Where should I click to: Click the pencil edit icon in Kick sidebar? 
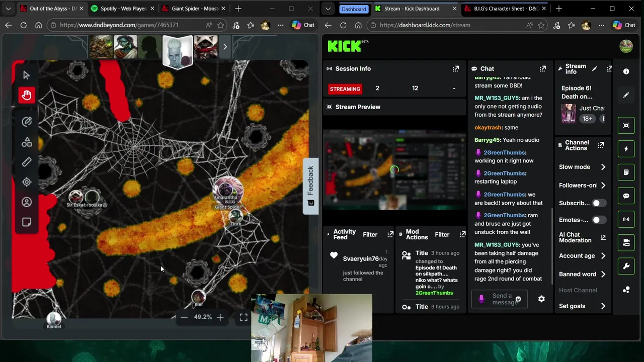click(x=626, y=95)
